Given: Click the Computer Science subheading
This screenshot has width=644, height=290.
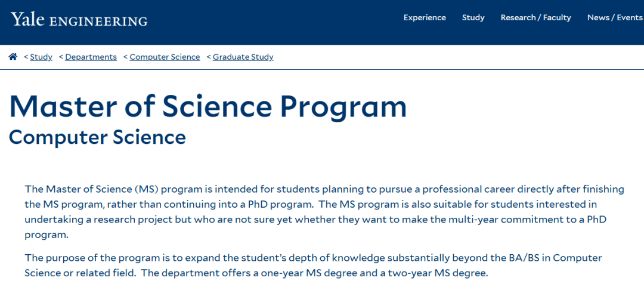Looking at the screenshot, I should [97, 137].
